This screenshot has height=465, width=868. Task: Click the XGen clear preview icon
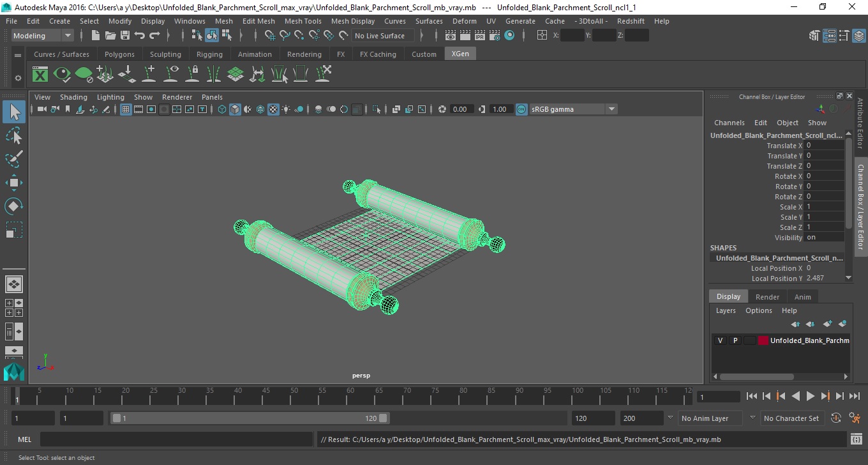pos(84,75)
